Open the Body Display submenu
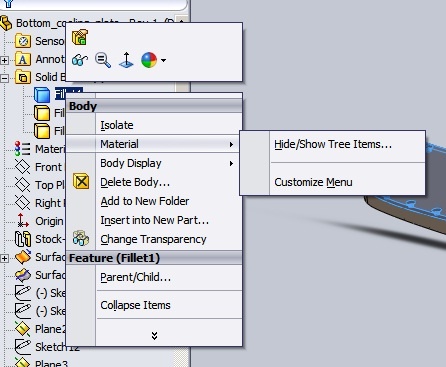 click(154, 163)
